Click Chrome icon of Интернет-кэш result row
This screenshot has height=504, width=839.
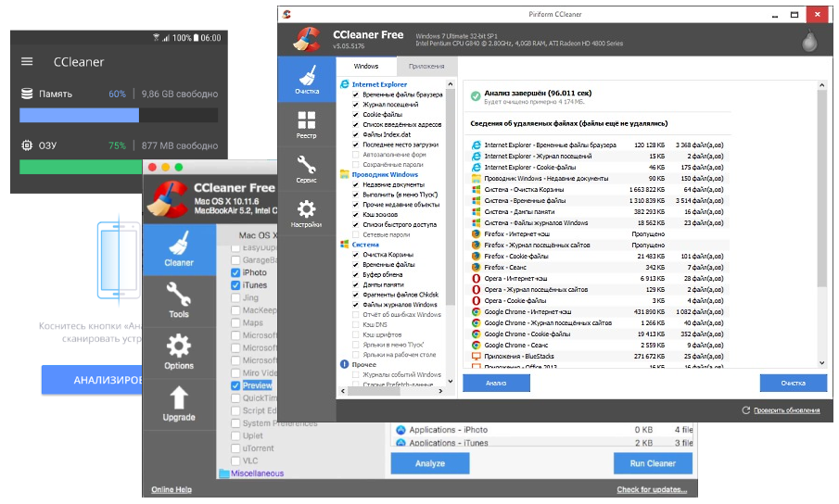tap(476, 311)
